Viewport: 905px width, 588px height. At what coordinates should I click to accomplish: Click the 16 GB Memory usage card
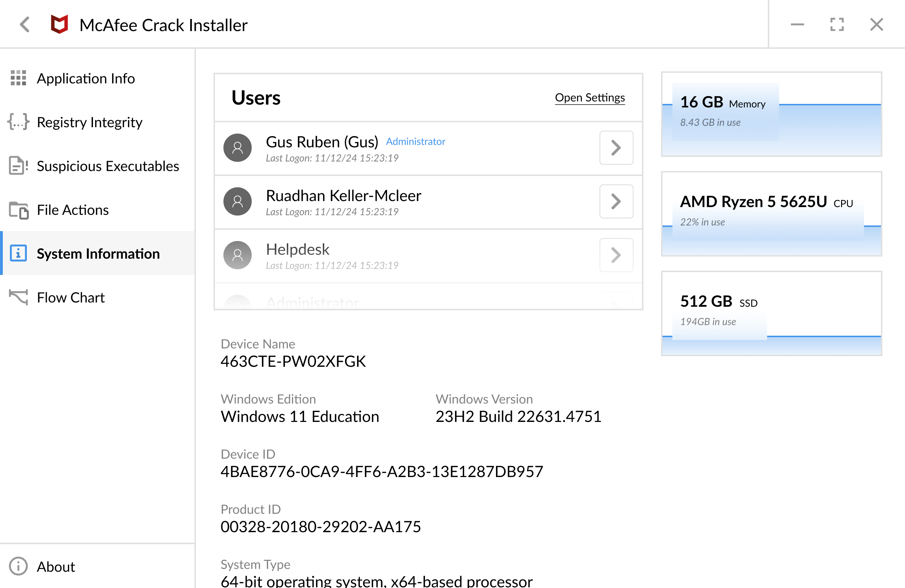tap(771, 114)
